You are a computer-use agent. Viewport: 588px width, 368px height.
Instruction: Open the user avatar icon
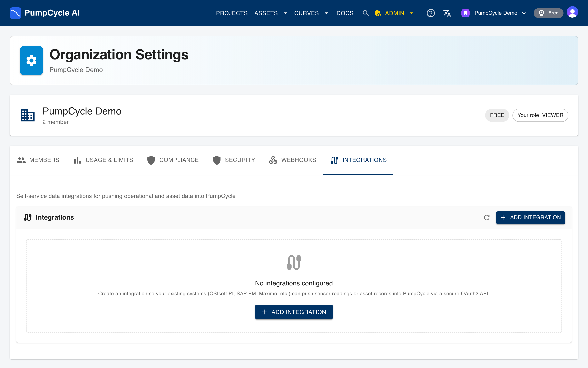coord(572,12)
